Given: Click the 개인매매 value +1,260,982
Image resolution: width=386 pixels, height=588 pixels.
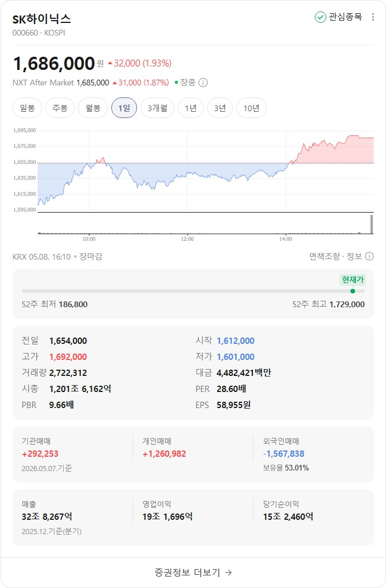Looking at the screenshot, I should (164, 454).
